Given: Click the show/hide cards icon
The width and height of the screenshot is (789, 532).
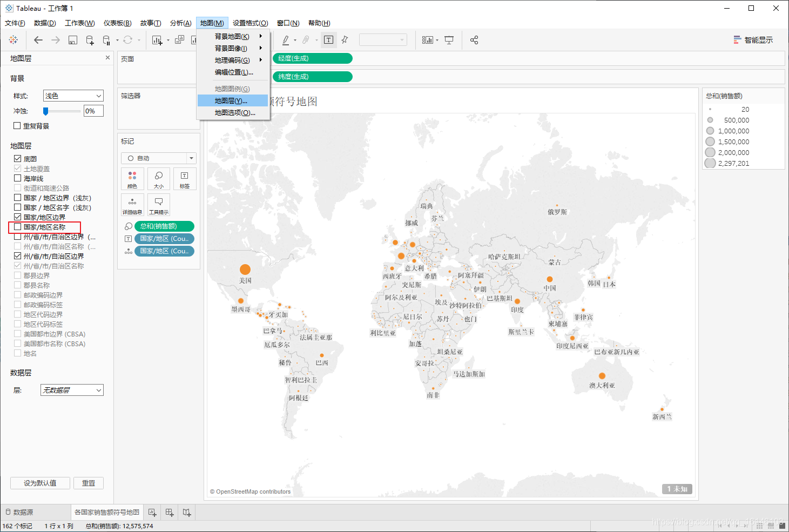Looking at the screenshot, I should pyautogui.click(x=427, y=40).
